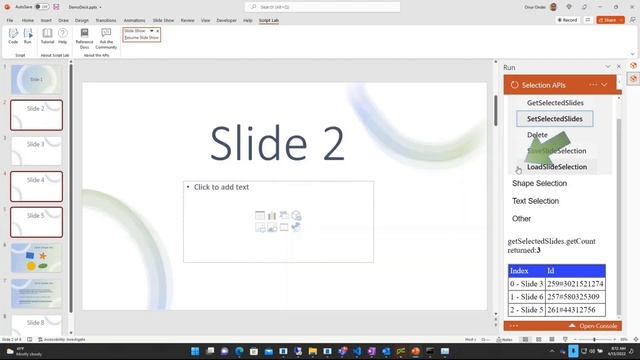This screenshot has height=360, width=640.
Task: Open the Script Lab Code editor
Action: [13, 36]
